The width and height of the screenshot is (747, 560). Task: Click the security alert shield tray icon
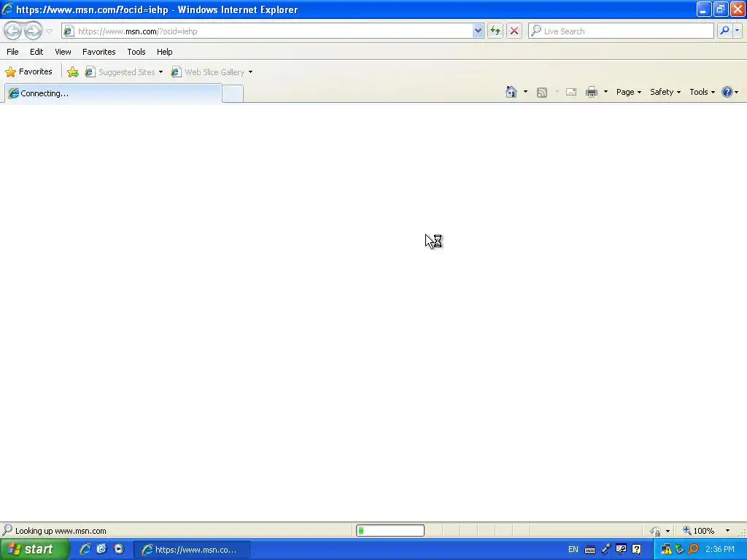coord(666,550)
